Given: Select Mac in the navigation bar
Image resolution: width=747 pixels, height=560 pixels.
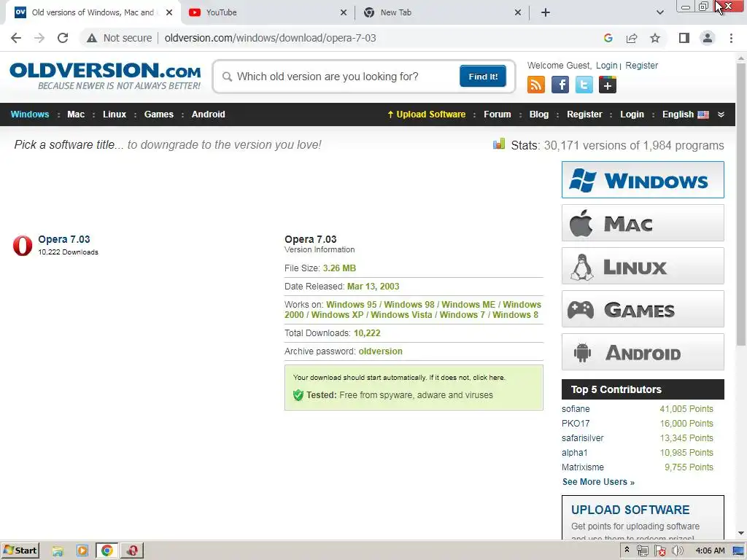Looking at the screenshot, I should coord(76,114).
